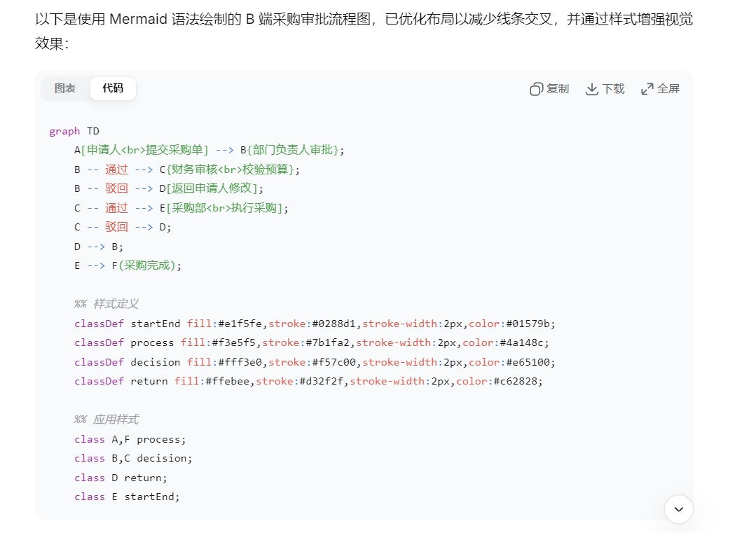Screen dimensions: 756x533
Task: Click the #e1f5fe fill color value
Action: point(241,324)
